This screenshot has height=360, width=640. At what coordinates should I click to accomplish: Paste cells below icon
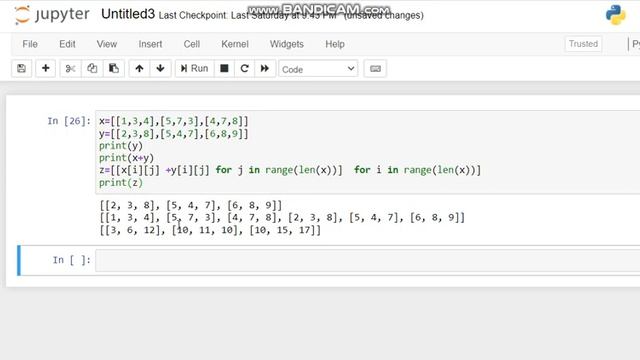[113, 69]
